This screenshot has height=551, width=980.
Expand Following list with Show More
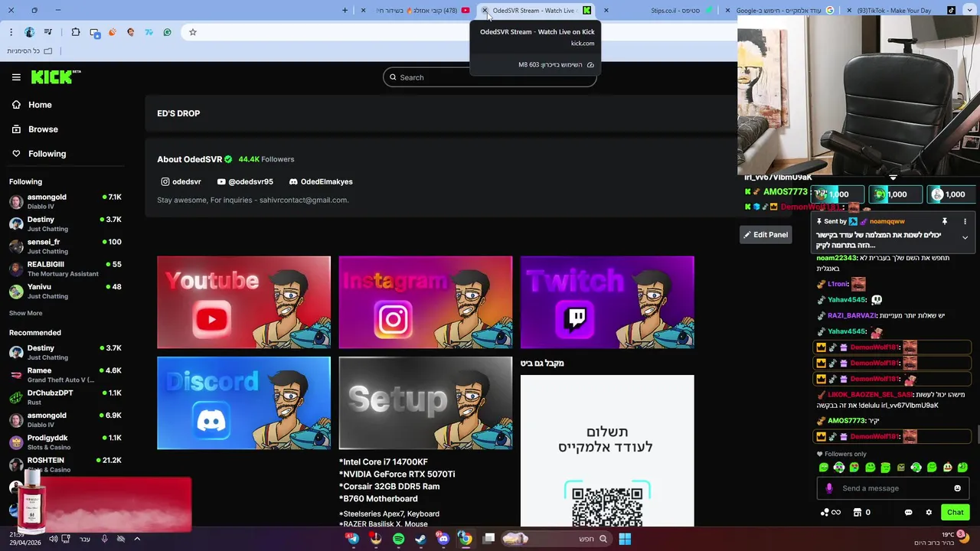[26, 313]
